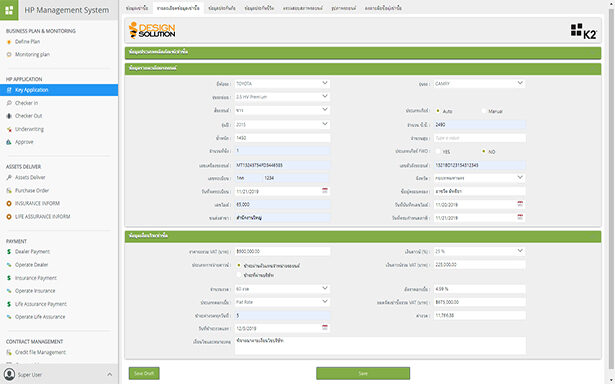Screen dimensions: 615x384
Task: Select YES for the FWD option
Action: click(438, 151)
